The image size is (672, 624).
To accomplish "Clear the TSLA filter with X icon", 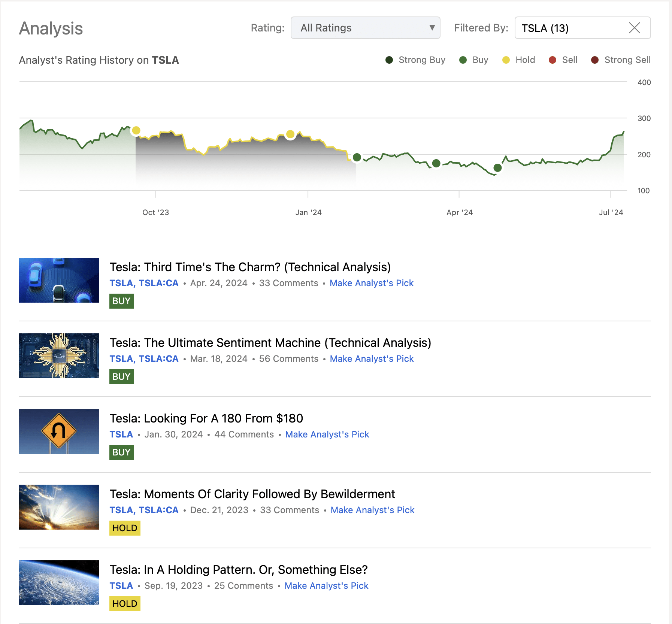I will (634, 28).
